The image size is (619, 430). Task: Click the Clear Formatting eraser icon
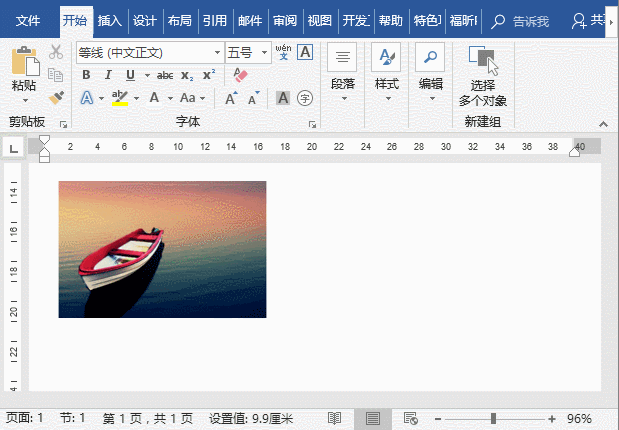click(x=239, y=75)
